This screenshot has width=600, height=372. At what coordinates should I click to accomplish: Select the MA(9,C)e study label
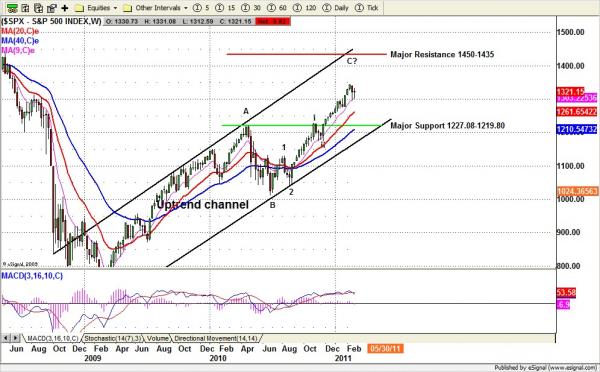click(18, 50)
